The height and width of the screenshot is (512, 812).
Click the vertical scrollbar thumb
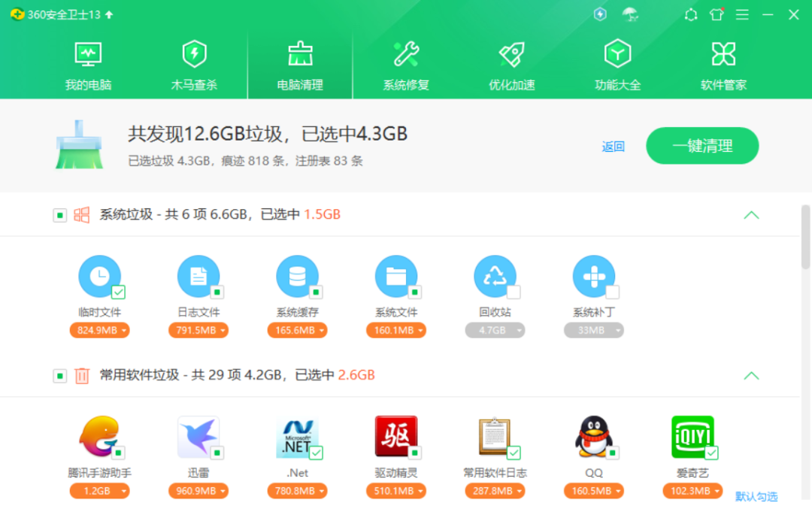[805, 237]
